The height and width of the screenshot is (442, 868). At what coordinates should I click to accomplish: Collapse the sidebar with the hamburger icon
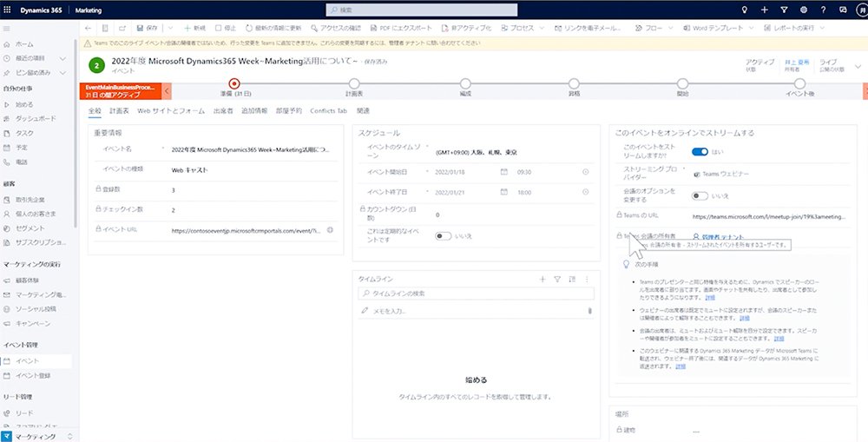pos(7,28)
